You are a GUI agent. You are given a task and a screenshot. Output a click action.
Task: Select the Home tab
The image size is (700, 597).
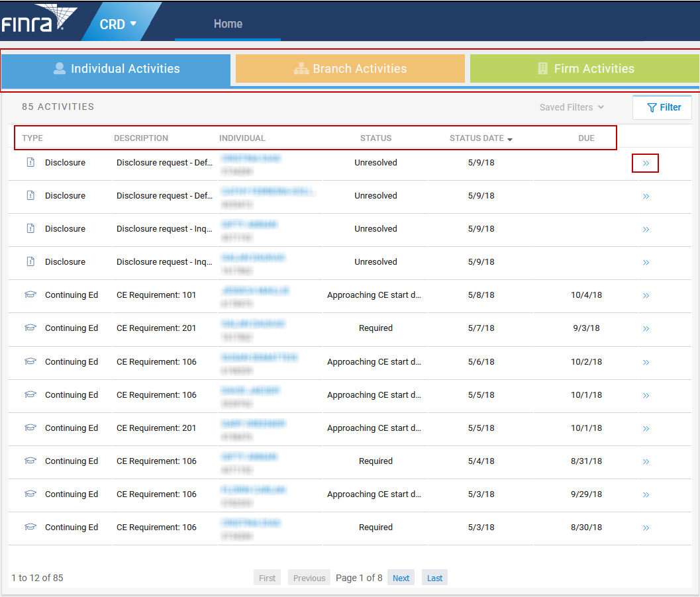click(228, 23)
